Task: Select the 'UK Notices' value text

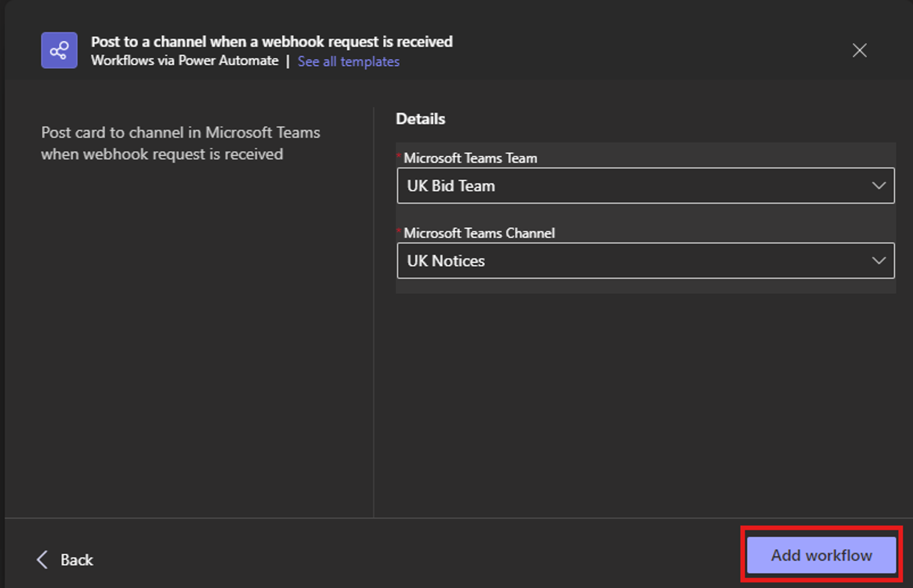Action: click(446, 261)
